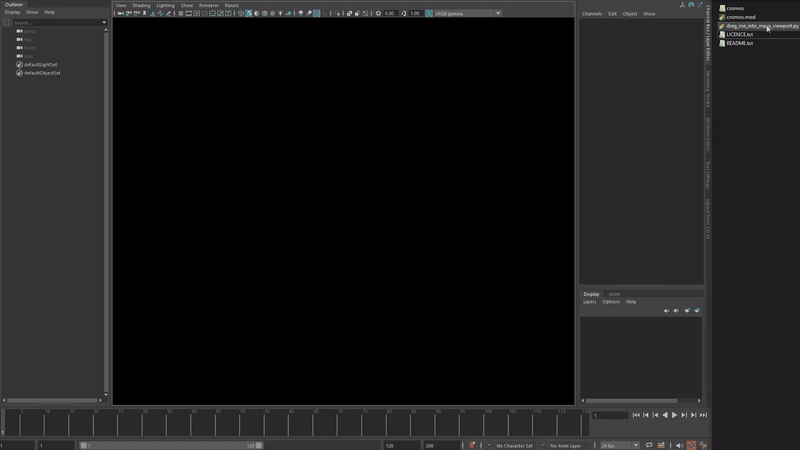Click the play forwards button

click(674, 415)
